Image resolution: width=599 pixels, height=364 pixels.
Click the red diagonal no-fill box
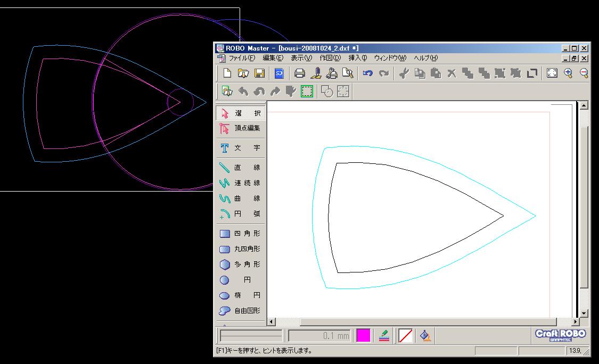[x=405, y=336]
